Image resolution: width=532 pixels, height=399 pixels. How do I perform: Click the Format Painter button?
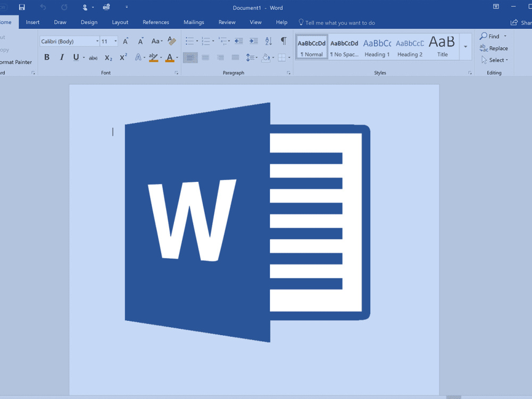point(16,62)
